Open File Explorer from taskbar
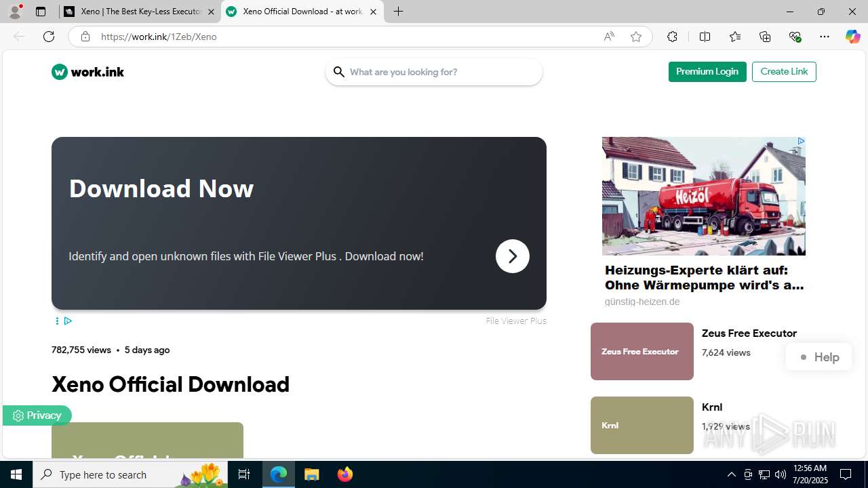Viewport: 868px width, 488px height. pos(311,474)
